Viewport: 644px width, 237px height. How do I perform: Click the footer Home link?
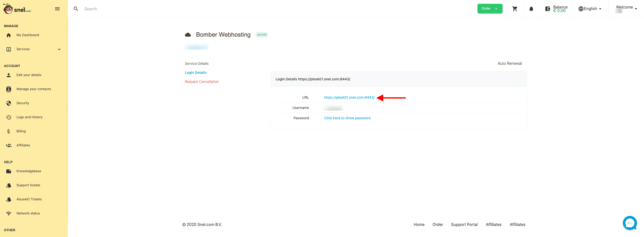coord(419,224)
